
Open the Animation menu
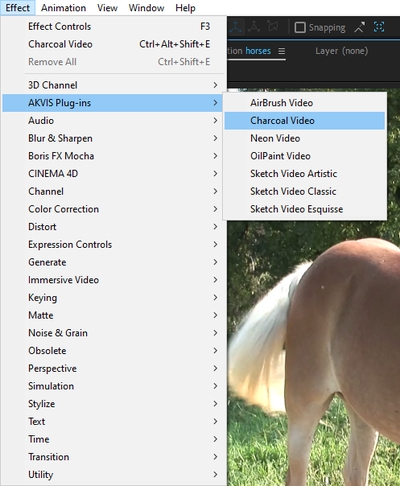(63, 8)
